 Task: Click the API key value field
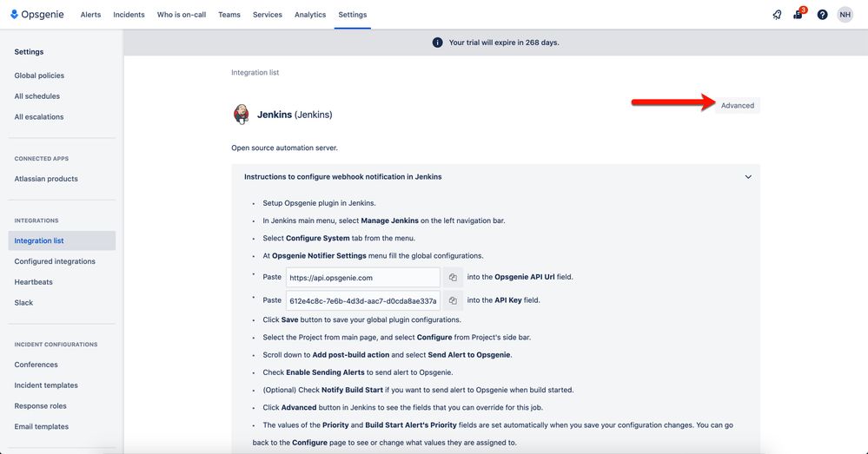tap(363, 301)
